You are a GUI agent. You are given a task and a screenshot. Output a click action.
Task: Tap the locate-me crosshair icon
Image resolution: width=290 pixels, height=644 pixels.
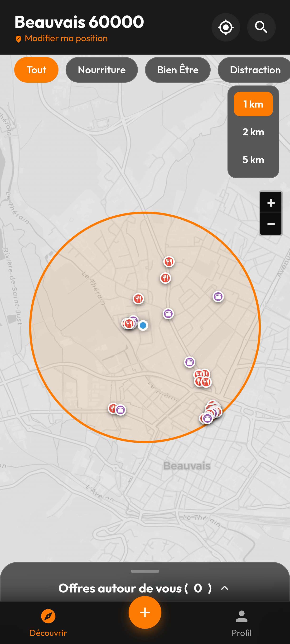click(225, 27)
